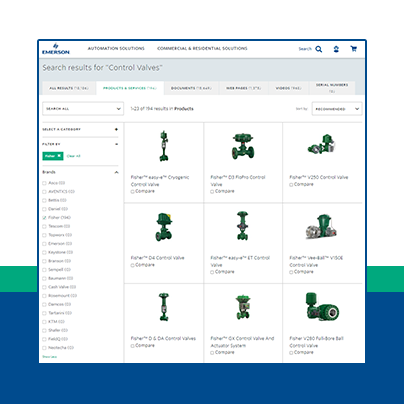
Task: Check the Keystone brand checkbox
Action: click(44, 252)
